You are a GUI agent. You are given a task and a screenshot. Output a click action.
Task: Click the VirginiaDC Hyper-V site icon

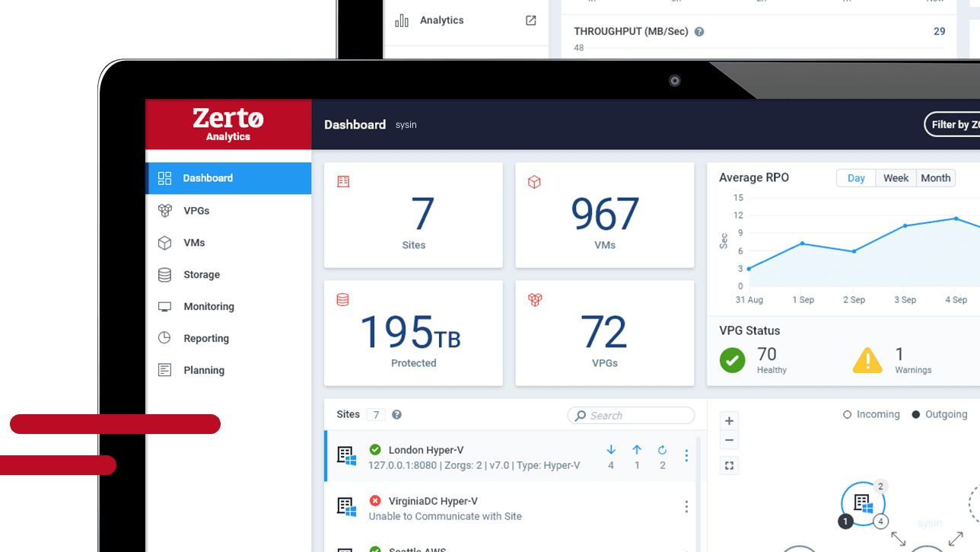tap(346, 507)
